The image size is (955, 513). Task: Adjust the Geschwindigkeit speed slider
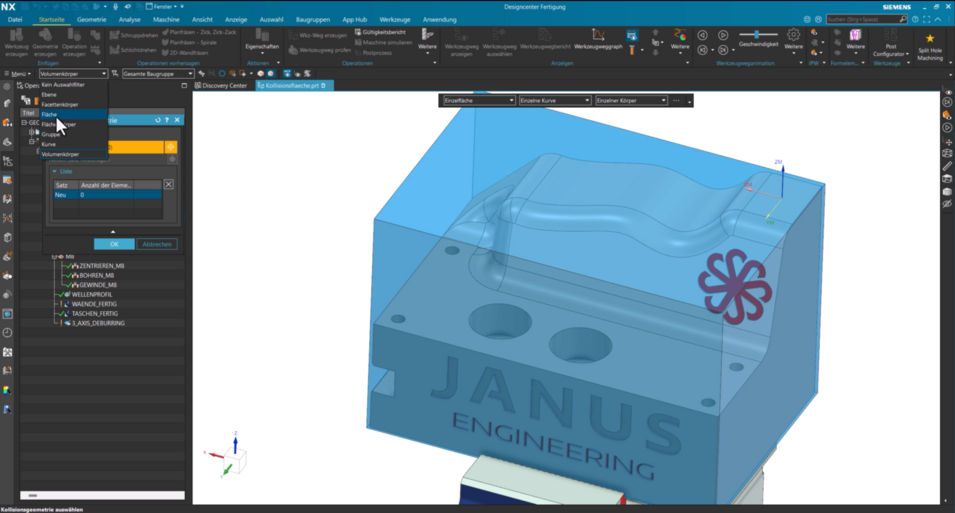(x=758, y=34)
